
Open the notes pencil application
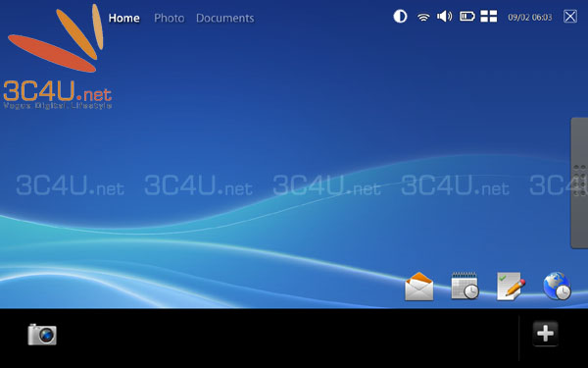[x=511, y=287]
